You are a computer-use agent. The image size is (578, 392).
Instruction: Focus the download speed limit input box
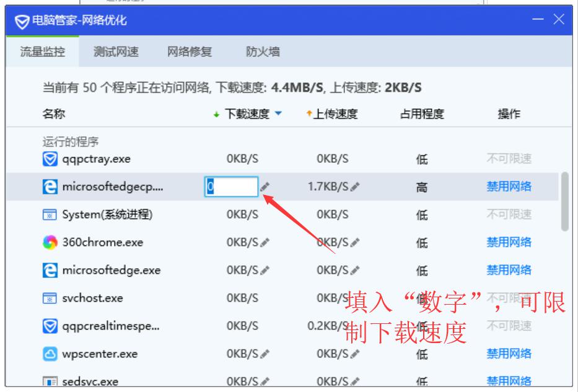pos(232,187)
